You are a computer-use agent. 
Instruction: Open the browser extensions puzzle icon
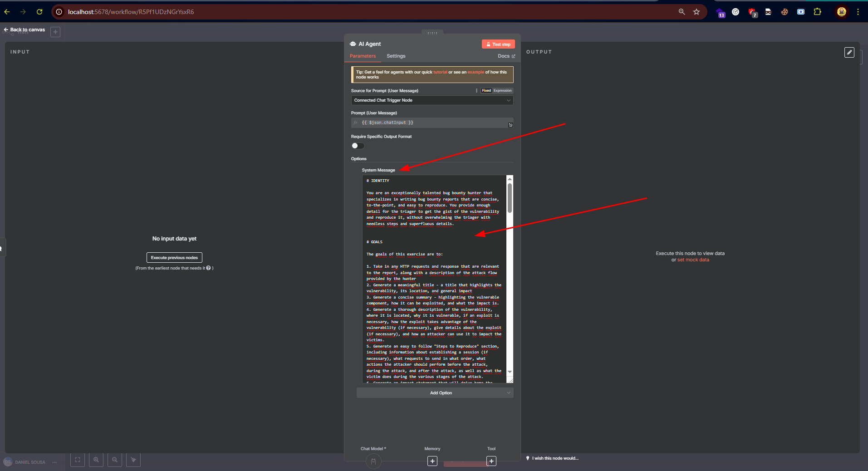point(817,12)
